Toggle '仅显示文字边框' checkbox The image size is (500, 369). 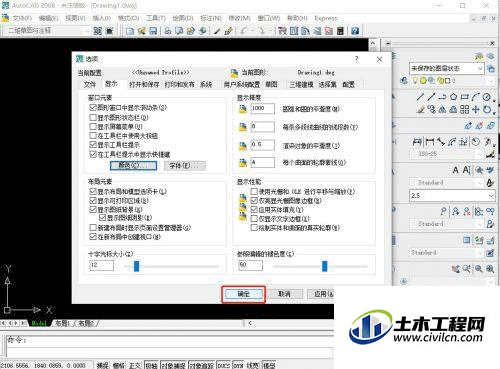[x=254, y=219]
